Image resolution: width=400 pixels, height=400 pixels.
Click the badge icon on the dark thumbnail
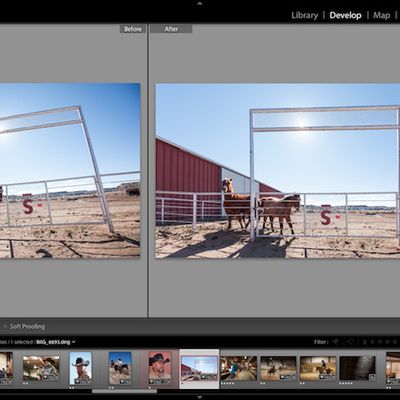point(372,377)
